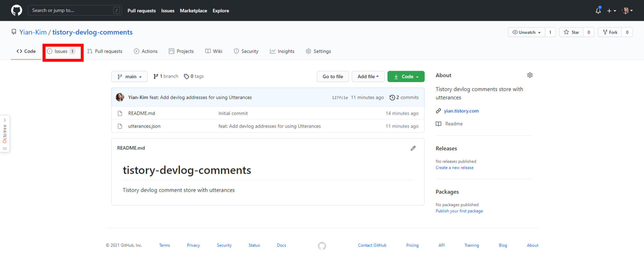Open the green Code download dropdown
This screenshot has width=644, height=256.
(x=406, y=76)
